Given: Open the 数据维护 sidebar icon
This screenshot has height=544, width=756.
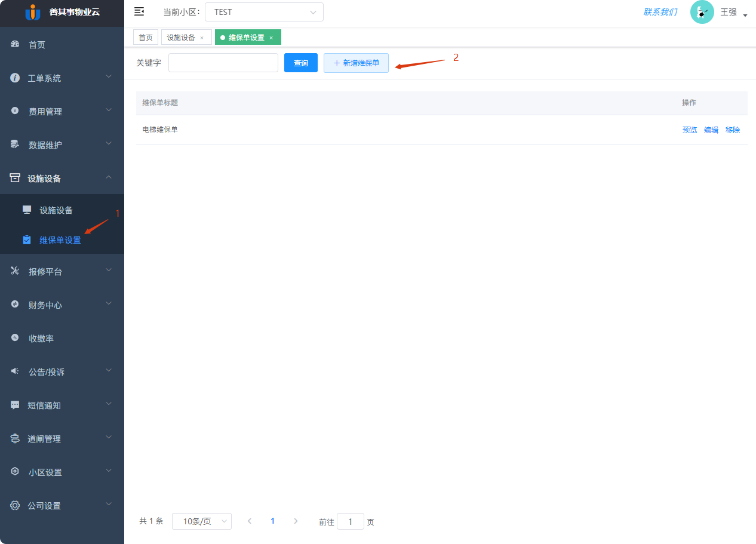Looking at the screenshot, I should pos(14,145).
